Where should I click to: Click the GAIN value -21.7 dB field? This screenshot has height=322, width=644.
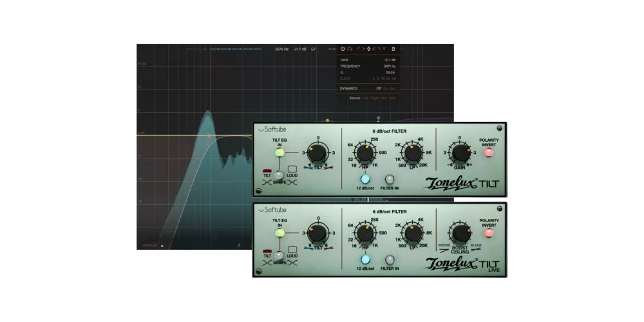point(390,60)
